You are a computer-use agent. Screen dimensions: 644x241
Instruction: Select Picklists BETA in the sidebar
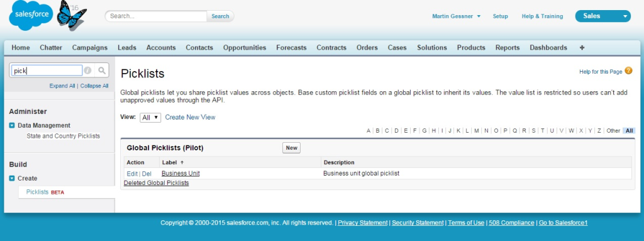pyautogui.click(x=45, y=192)
